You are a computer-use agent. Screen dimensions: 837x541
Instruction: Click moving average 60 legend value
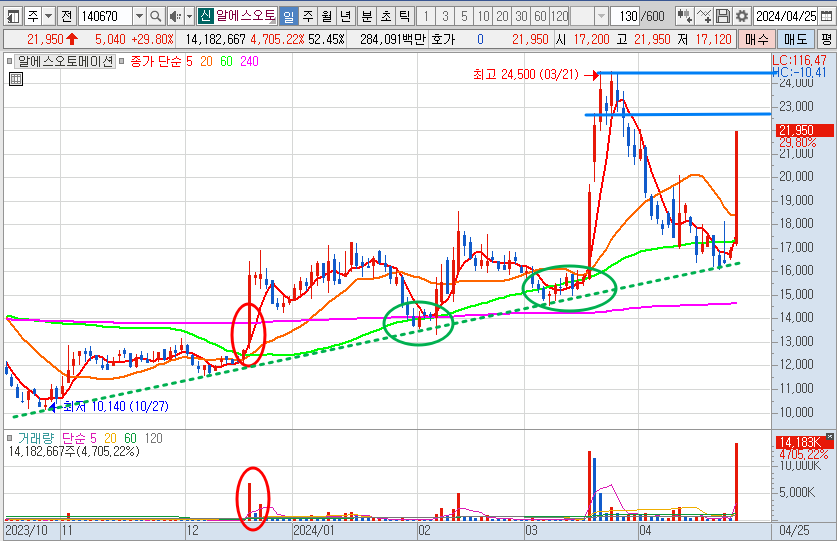[226, 61]
